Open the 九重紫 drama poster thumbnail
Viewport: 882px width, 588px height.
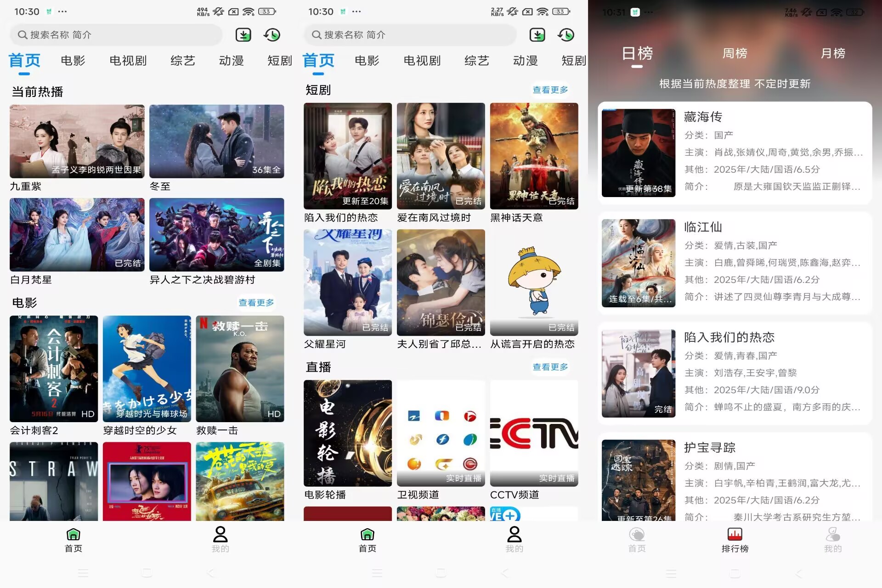point(76,141)
